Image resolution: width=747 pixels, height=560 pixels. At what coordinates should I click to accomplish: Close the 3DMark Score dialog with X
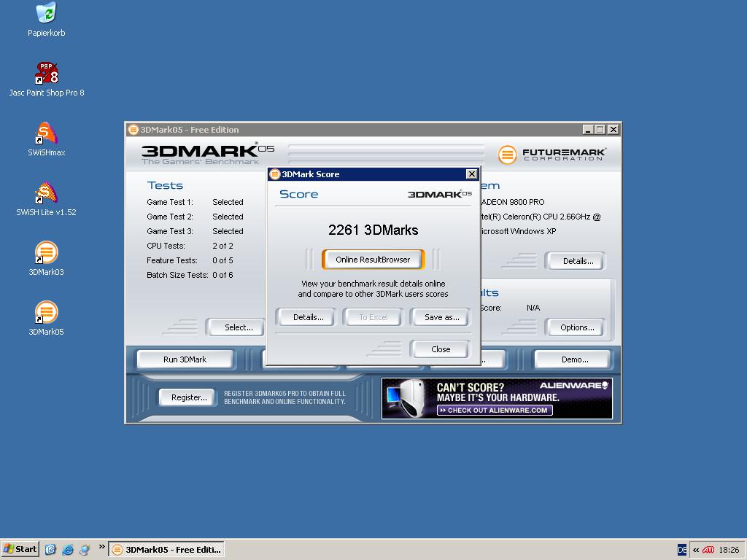pyautogui.click(x=472, y=174)
